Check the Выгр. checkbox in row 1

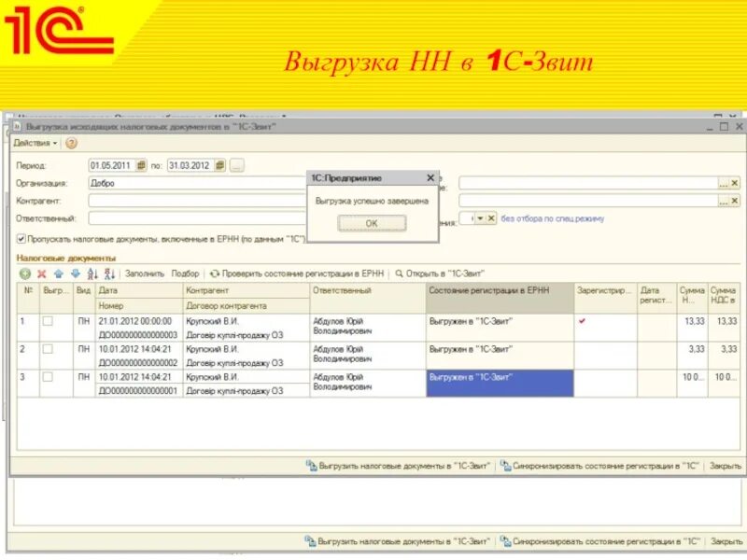[x=48, y=321]
